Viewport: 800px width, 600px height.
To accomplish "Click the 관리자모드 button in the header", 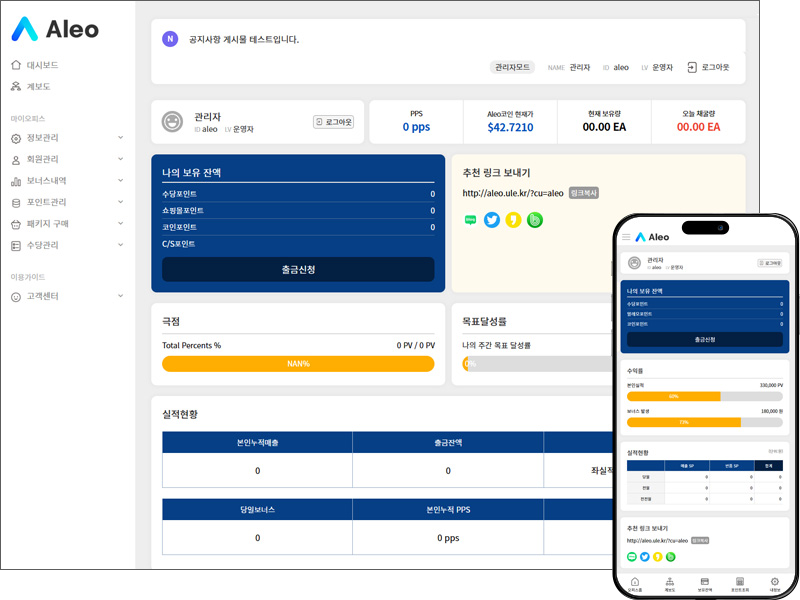I will point(513,67).
